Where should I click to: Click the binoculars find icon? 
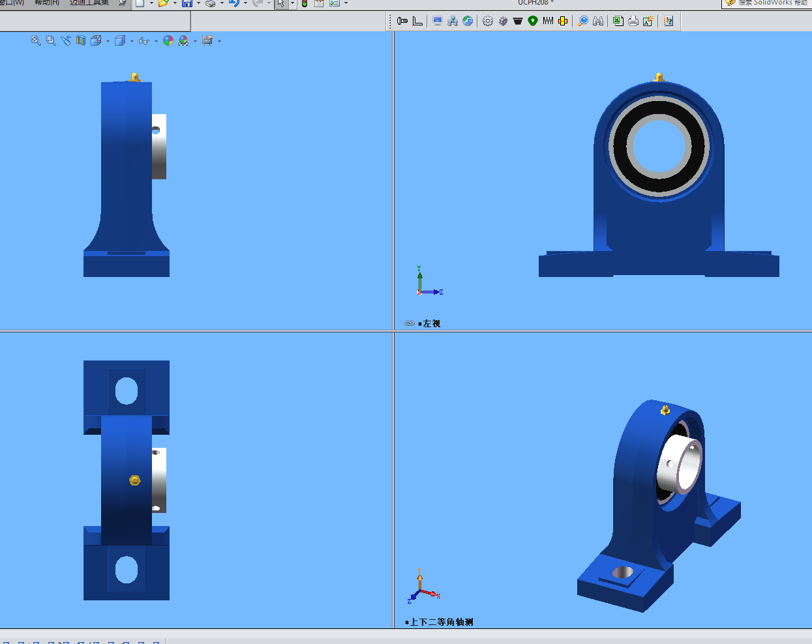[x=598, y=21]
